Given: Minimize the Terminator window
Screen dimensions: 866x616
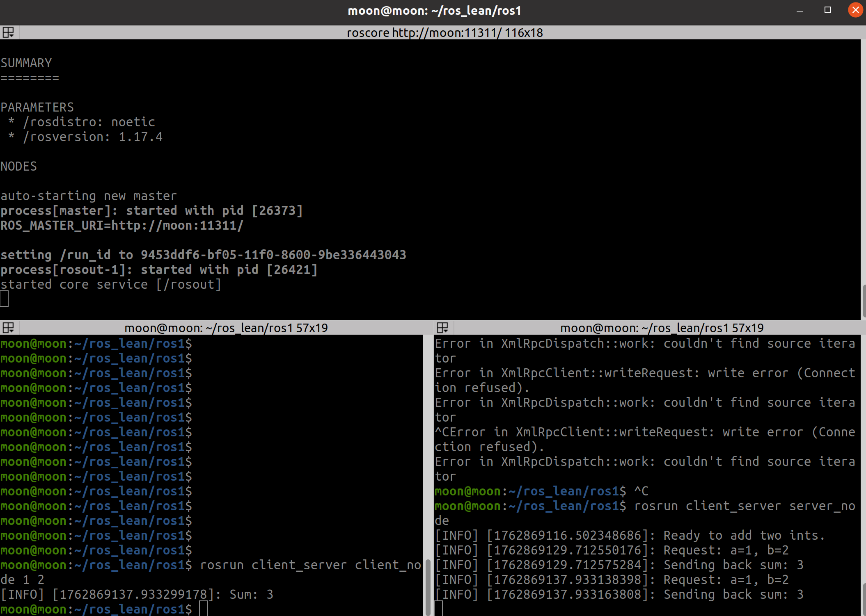Looking at the screenshot, I should (x=800, y=11).
